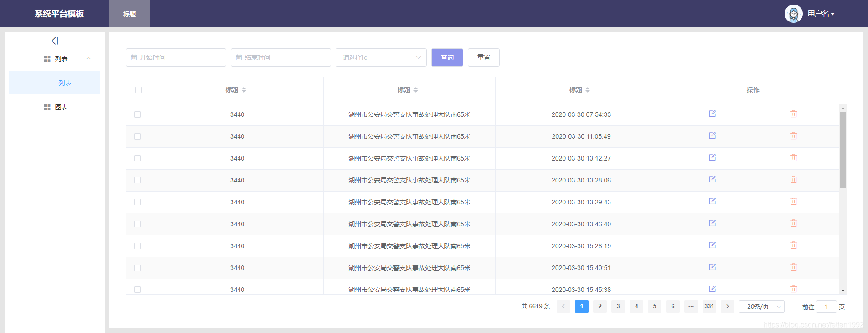Delete the row dated 2020-03-30 13:29:43
The height and width of the screenshot is (333, 868).
793,201
